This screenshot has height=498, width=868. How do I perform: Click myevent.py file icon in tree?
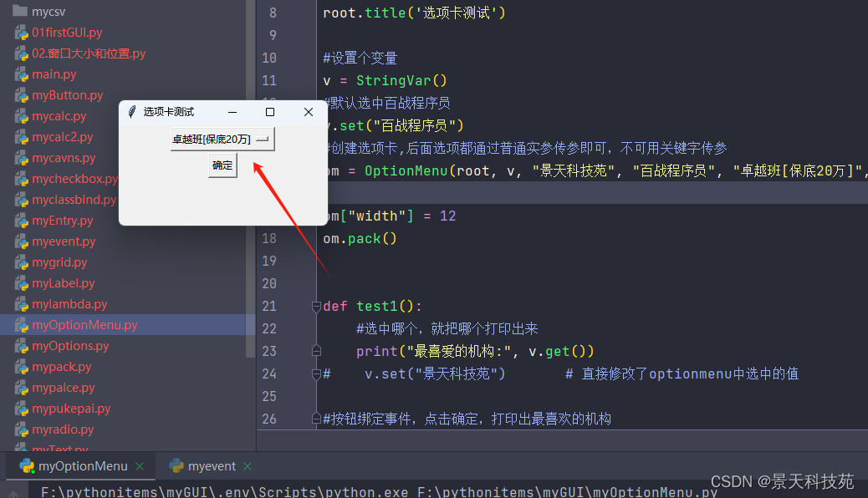tap(22, 241)
